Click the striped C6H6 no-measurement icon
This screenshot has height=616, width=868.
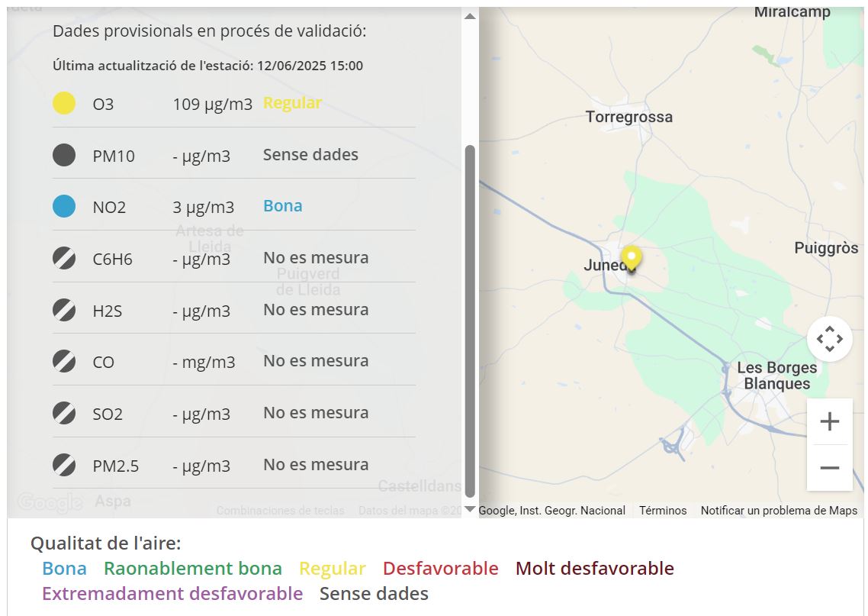pyautogui.click(x=63, y=258)
